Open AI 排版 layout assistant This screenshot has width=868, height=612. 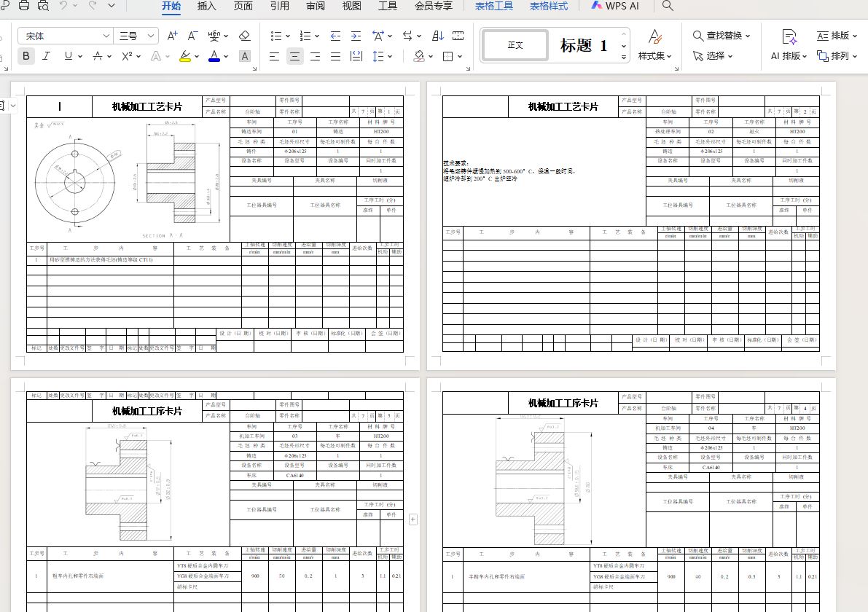coord(789,45)
